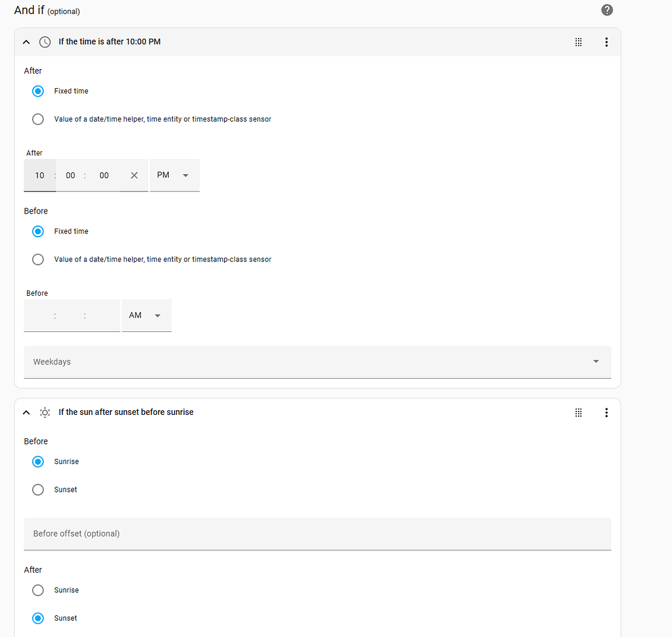
Task: Open the help icon for And if
Action: click(x=607, y=10)
